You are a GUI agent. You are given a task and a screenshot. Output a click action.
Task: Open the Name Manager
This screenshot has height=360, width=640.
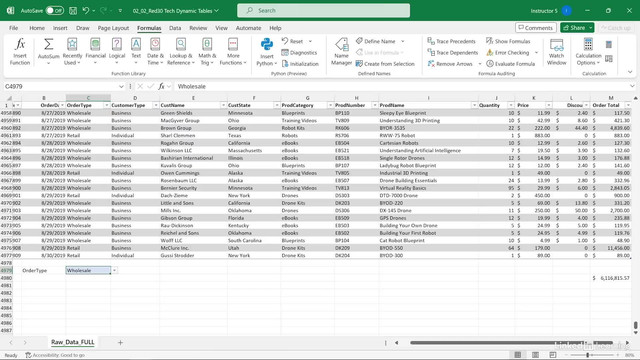click(x=342, y=51)
